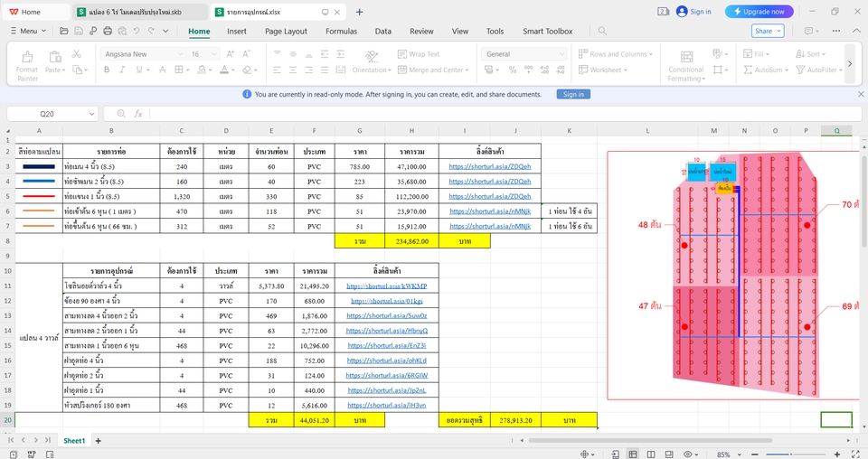The image size is (868, 459).
Task: Open Worksheet dropdown
Action: [603, 70]
